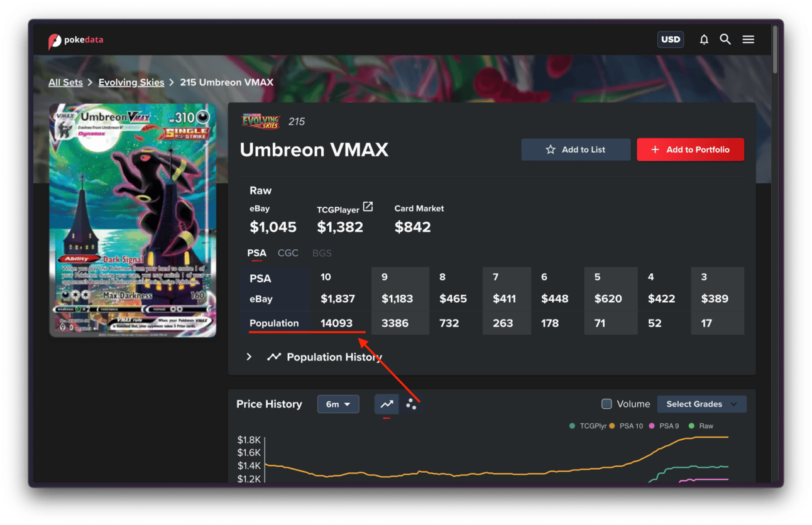Click the Population History trend icon
This screenshot has width=812, height=525.
[x=273, y=357]
